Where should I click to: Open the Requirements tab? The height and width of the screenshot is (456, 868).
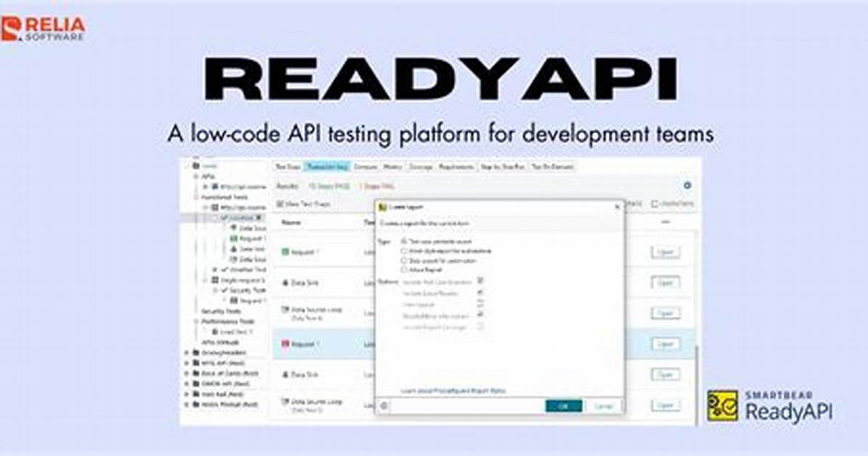click(456, 167)
